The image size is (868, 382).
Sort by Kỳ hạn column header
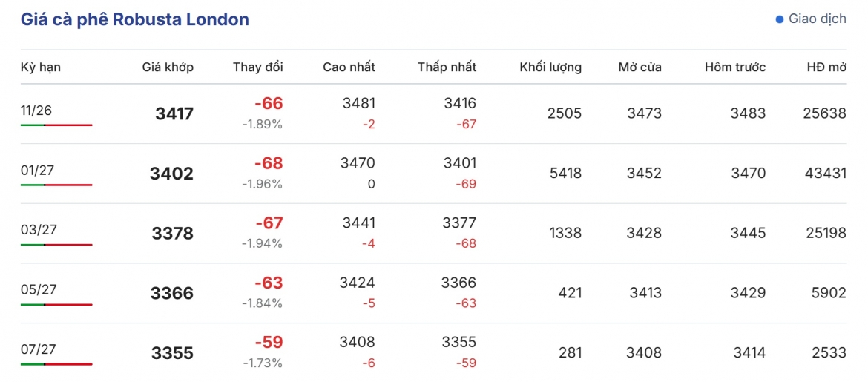[x=41, y=67]
